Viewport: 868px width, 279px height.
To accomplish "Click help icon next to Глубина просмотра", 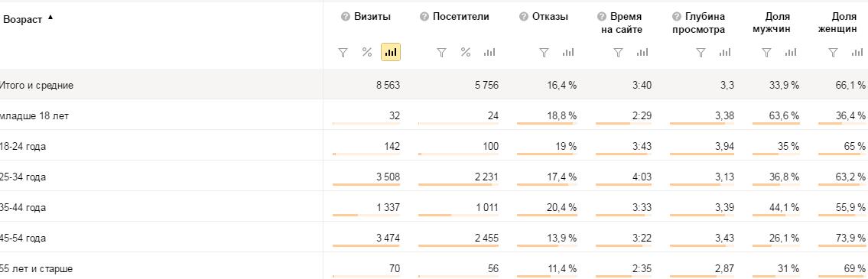I will (677, 17).
